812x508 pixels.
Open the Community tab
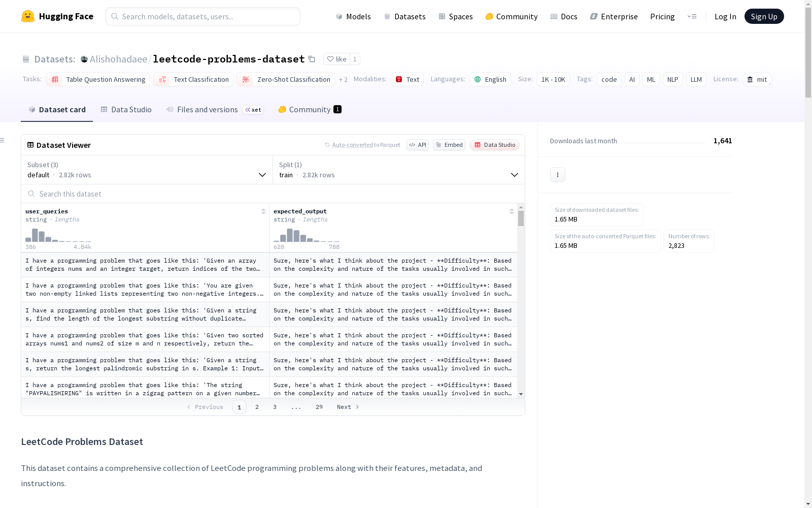310,110
